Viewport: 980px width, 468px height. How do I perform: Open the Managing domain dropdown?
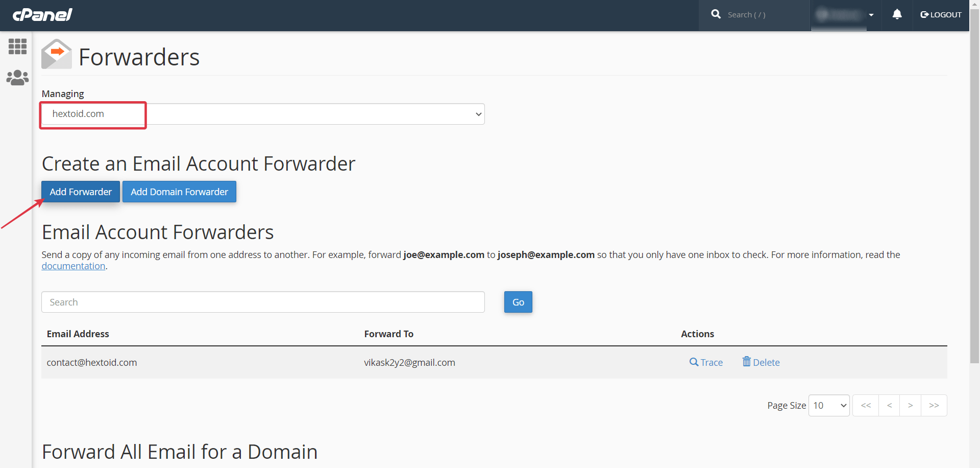point(263,114)
